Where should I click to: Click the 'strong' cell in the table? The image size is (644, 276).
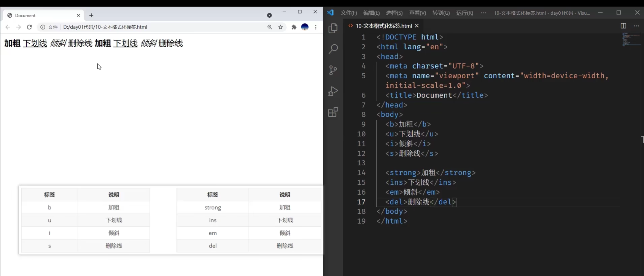[213, 208]
